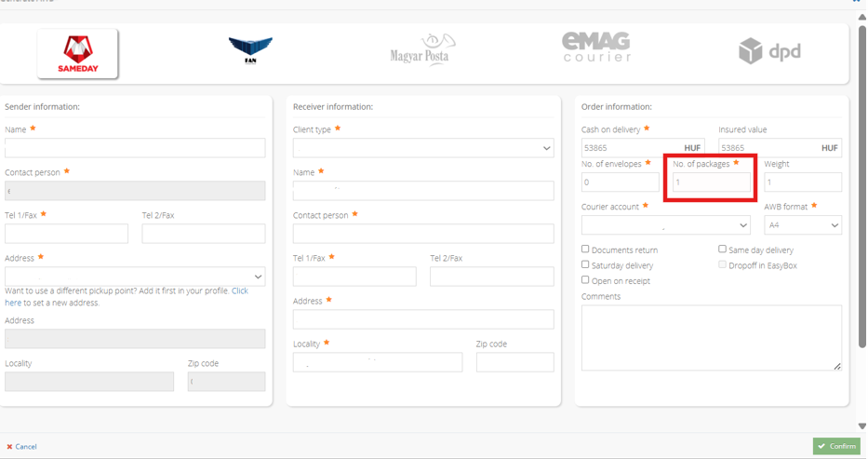
Task: Focus the No. of packages field
Action: (711, 182)
